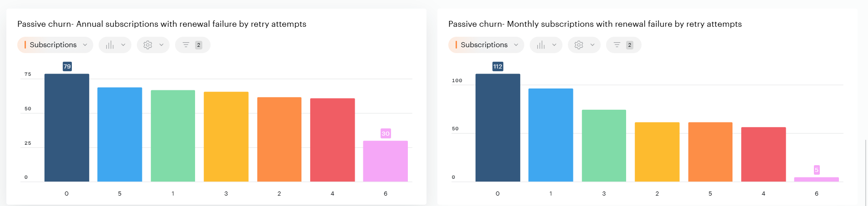Click Annual passive churn chart title
Screen dimensions: 868x206
tap(161, 24)
